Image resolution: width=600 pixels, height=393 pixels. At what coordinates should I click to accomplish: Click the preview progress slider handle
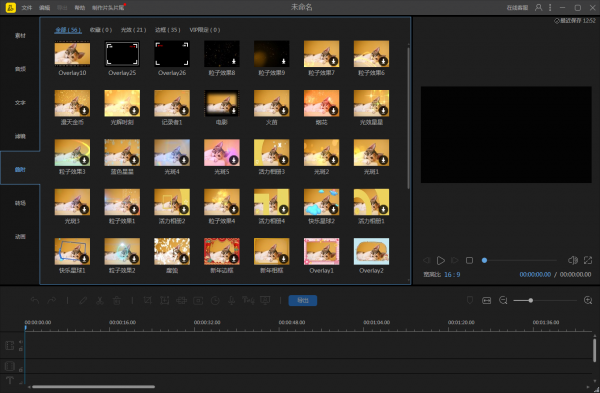pos(484,260)
